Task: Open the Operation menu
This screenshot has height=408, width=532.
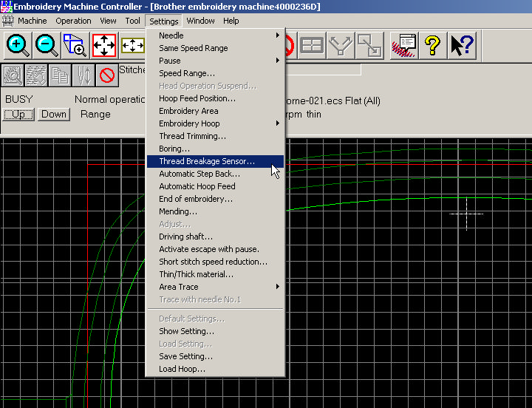Action: coord(73,21)
